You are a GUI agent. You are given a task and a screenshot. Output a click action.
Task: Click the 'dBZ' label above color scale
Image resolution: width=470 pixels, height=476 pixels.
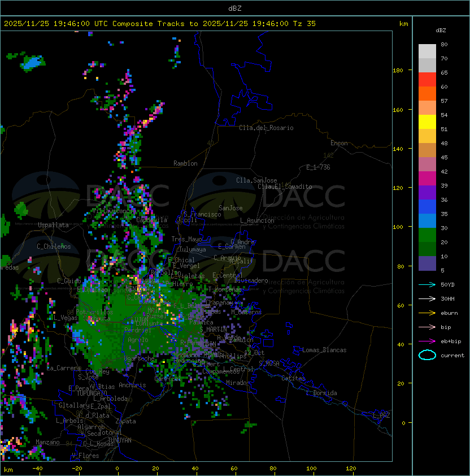(441, 31)
